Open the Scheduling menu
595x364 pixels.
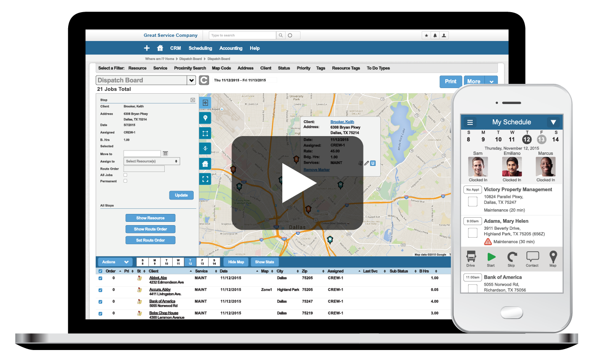200,48
